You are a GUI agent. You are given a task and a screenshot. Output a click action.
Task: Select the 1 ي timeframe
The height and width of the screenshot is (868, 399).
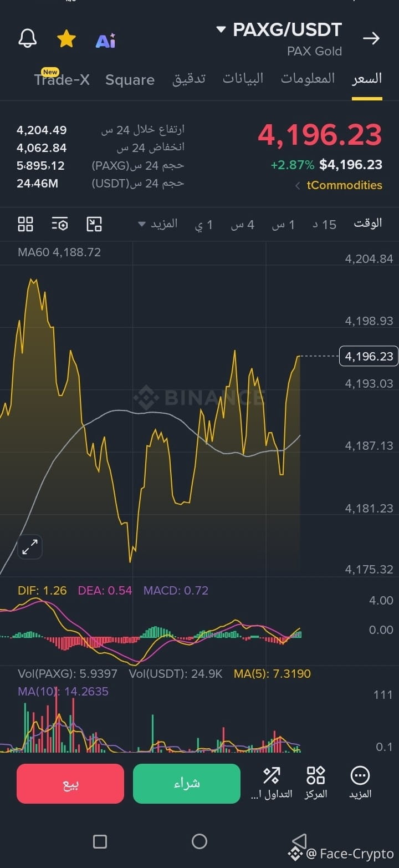204,225
